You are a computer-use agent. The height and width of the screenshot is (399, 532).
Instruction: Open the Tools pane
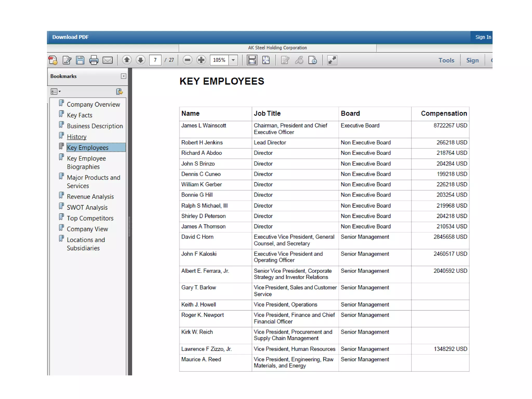coord(446,60)
